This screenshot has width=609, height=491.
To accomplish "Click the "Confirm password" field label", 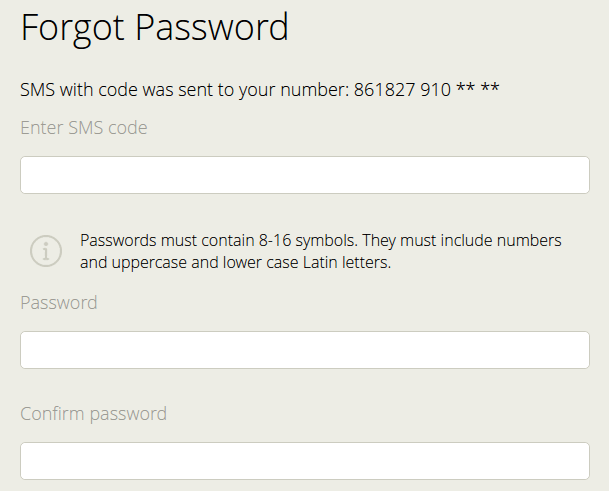I will [x=93, y=413].
